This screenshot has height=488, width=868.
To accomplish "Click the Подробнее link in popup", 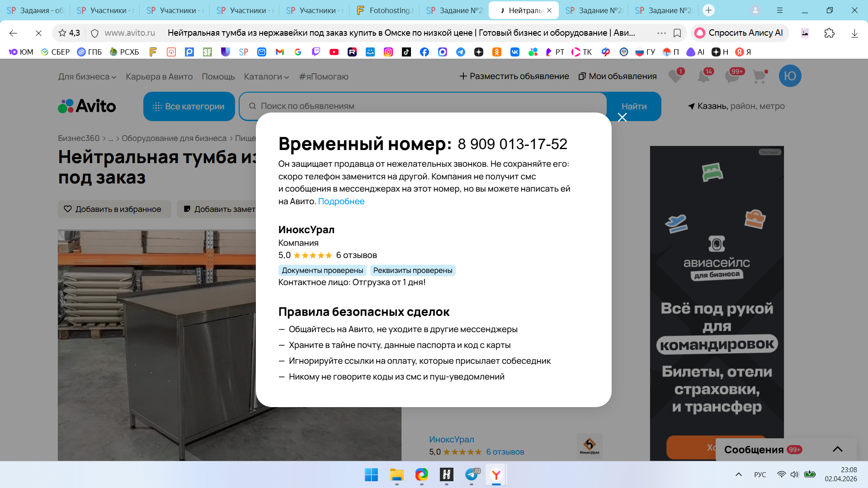I will pyautogui.click(x=341, y=202).
